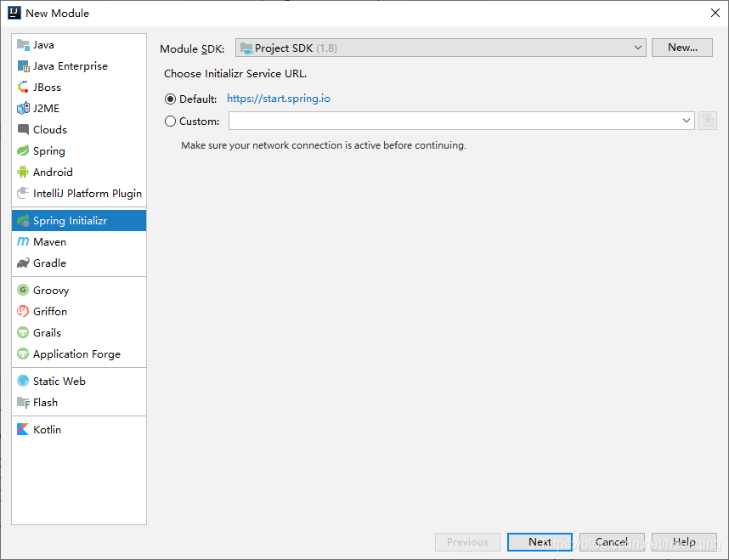Select J2ME in the list
This screenshot has height=560, width=729.
click(79, 109)
